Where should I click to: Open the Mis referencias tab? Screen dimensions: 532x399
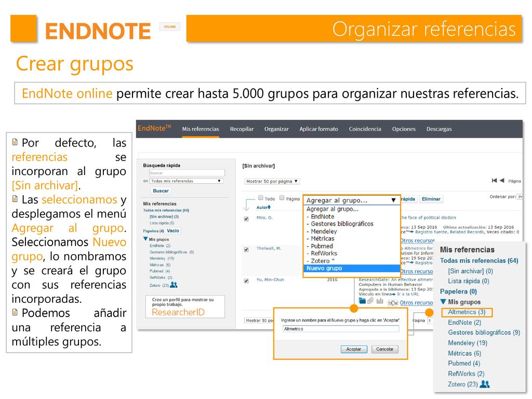(201, 129)
